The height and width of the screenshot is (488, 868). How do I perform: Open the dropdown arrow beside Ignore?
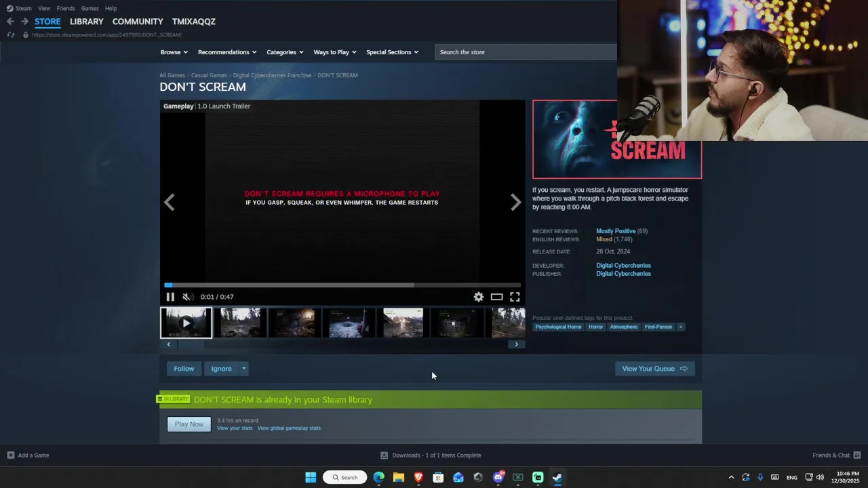244,369
